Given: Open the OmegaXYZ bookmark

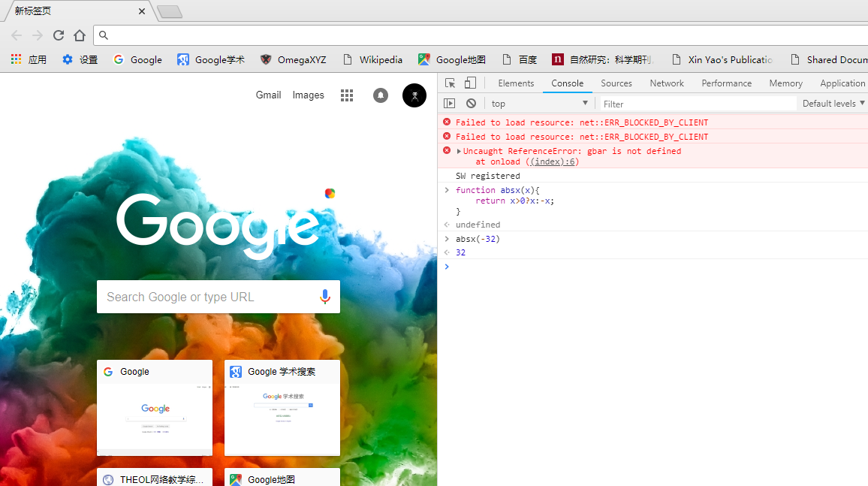Looking at the screenshot, I should point(294,59).
